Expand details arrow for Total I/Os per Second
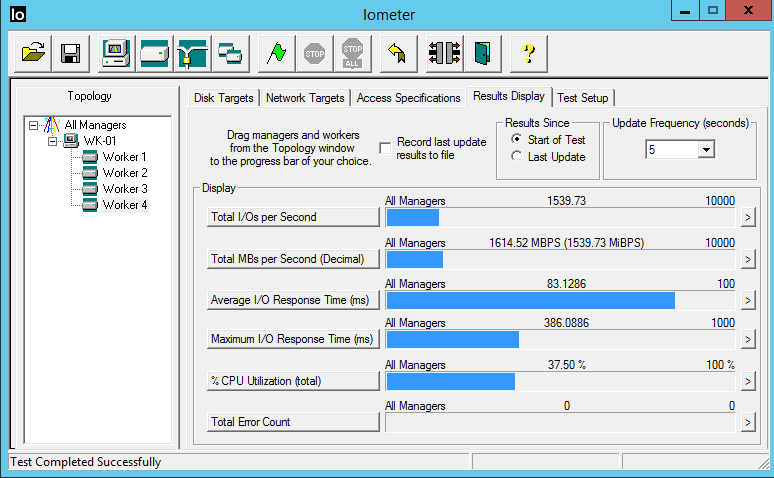The height and width of the screenshot is (478, 774). (x=748, y=217)
